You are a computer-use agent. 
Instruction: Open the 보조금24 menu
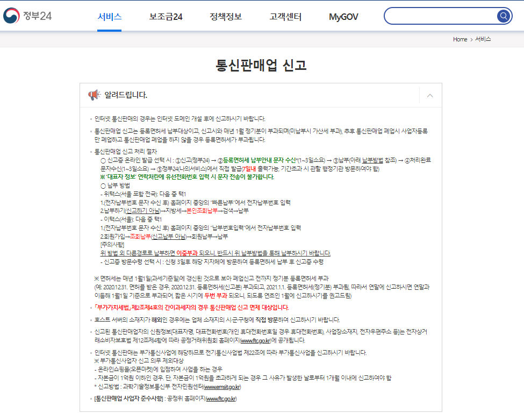[x=167, y=17]
